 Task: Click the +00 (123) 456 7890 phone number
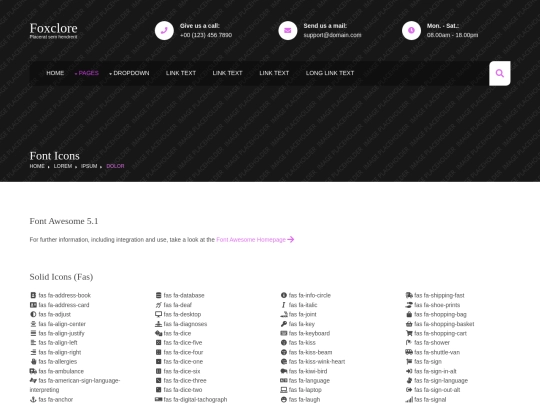(206, 35)
